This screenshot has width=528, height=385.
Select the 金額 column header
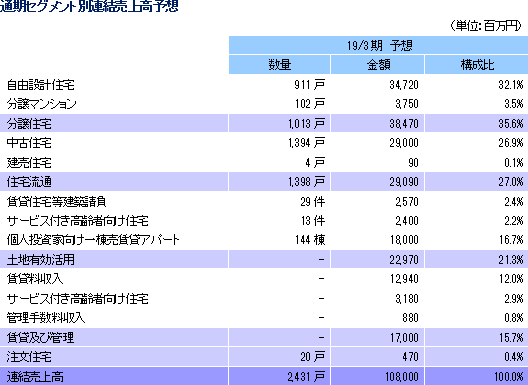[x=377, y=65]
